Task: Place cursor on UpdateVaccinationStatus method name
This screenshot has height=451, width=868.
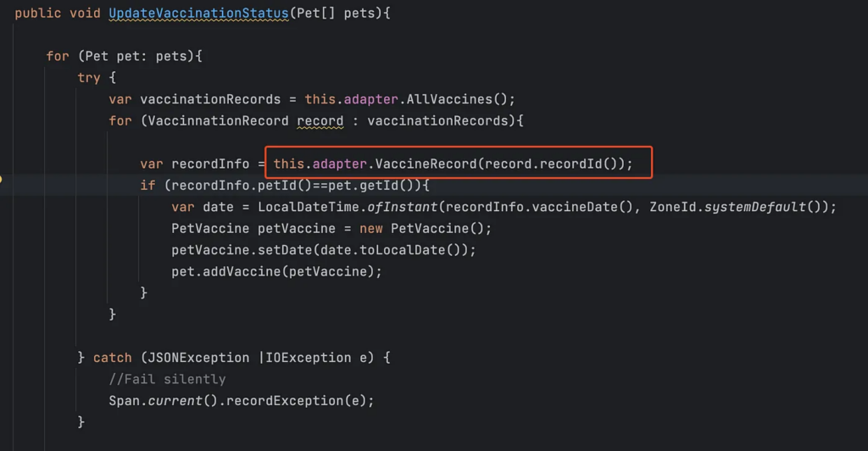Action: pos(198,14)
